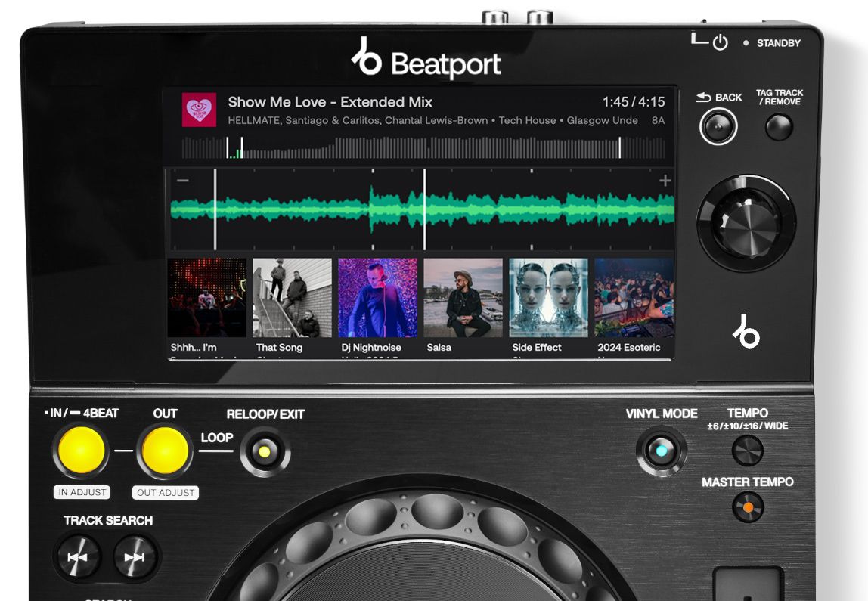Click the small Beatport logo under the knob
868x601 pixels.
[746, 331]
